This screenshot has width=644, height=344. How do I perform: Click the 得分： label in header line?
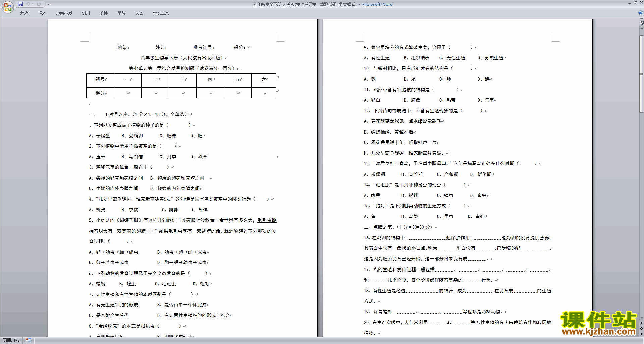click(x=240, y=48)
